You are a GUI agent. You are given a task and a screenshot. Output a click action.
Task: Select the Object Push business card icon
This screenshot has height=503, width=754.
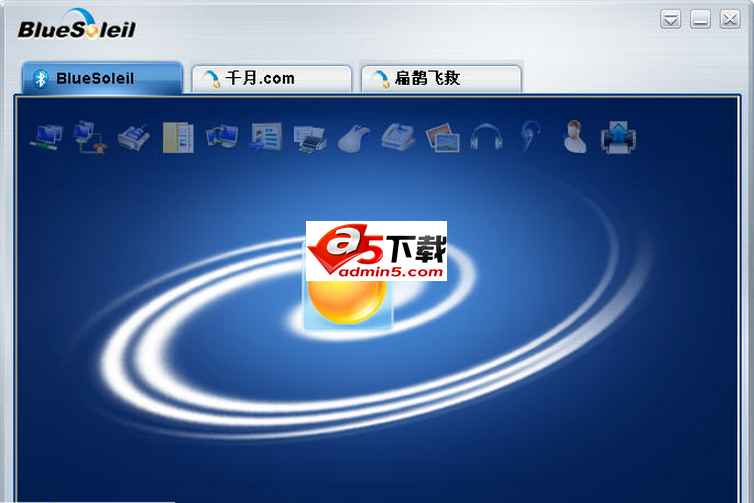(266, 137)
